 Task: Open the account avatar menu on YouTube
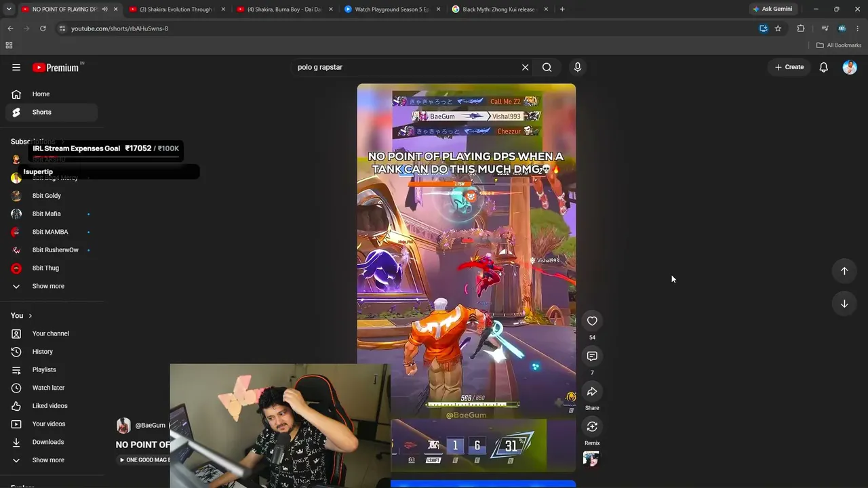click(x=850, y=67)
